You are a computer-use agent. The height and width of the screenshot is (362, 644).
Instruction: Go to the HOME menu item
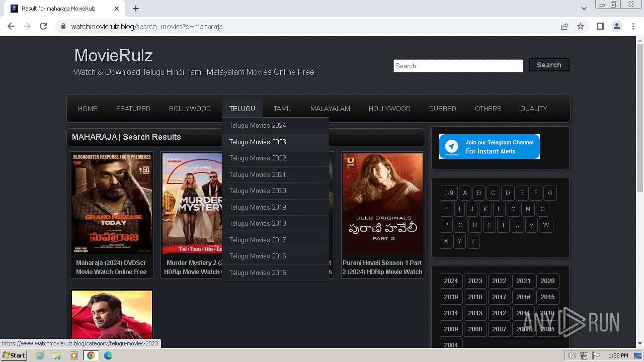pyautogui.click(x=88, y=109)
